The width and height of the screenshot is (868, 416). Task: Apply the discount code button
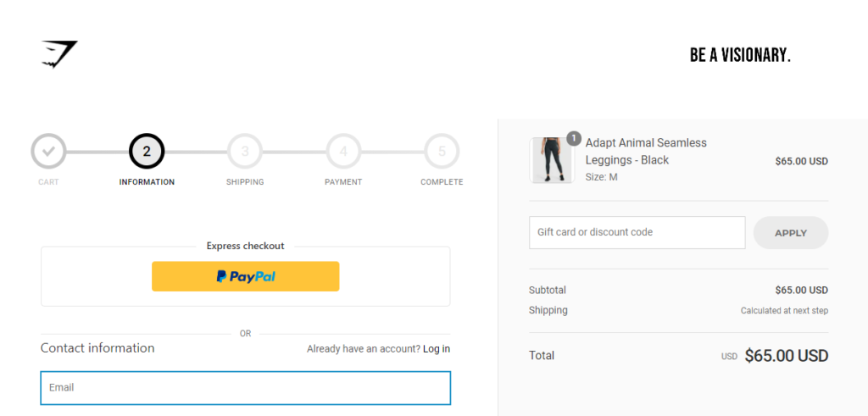tap(791, 233)
